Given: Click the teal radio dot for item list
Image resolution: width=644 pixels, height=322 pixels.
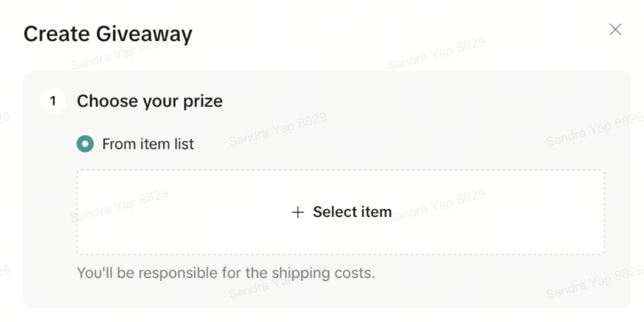Looking at the screenshot, I should click(x=85, y=143).
